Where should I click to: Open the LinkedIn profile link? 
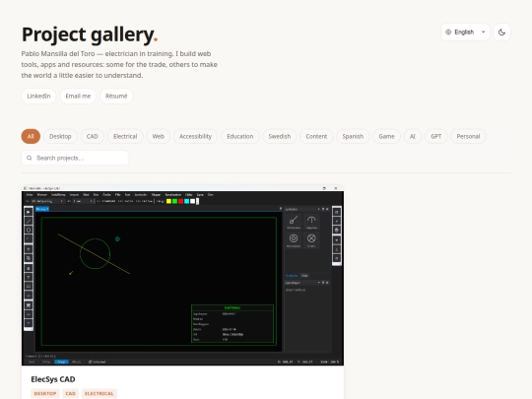tap(38, 96)
